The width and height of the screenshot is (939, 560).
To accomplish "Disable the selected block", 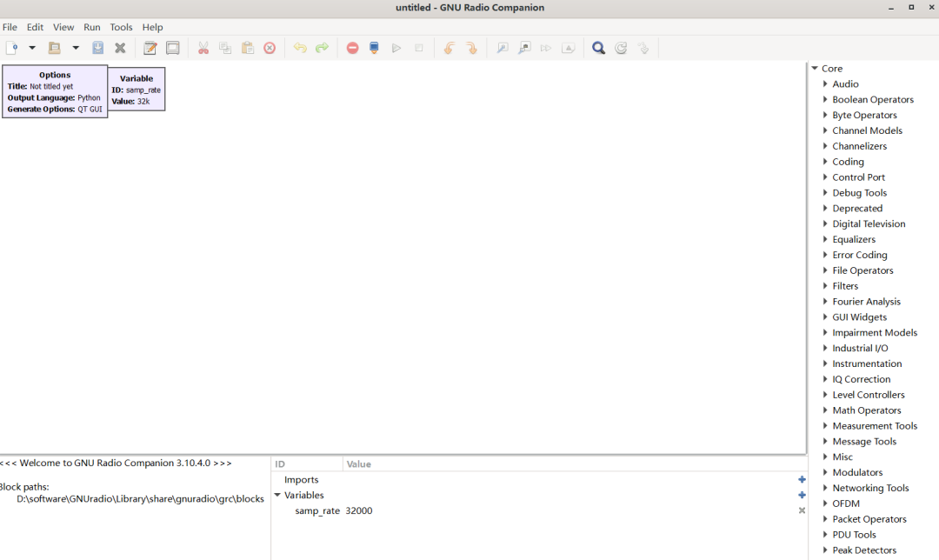I will pyautogui.click(x=524, y=48).
